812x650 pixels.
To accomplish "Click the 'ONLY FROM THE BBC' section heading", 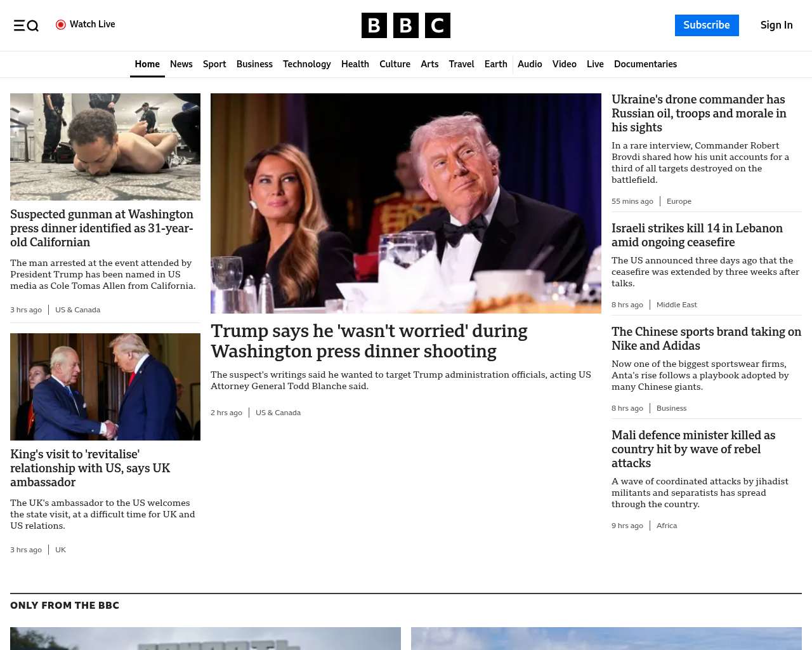I will coord(65,606).
